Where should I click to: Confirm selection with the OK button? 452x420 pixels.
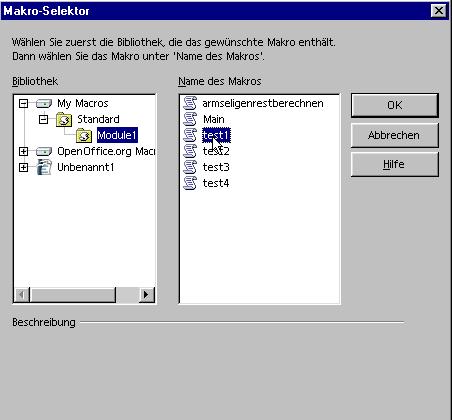tap(395, 105)
